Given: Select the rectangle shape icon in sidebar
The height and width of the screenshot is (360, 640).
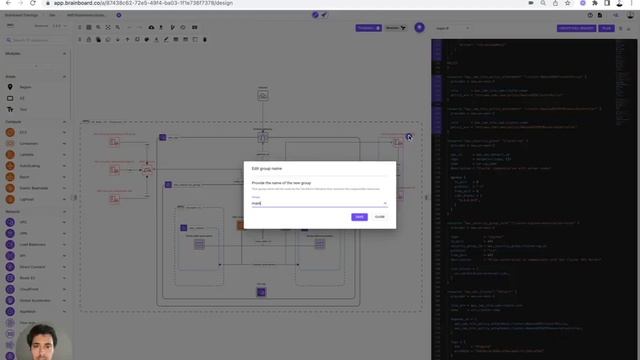Looking at the screenshot, I should 10,98.
